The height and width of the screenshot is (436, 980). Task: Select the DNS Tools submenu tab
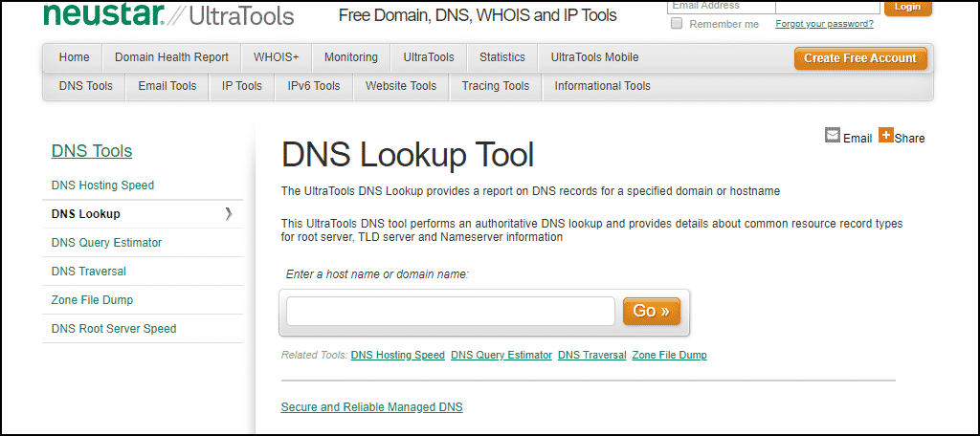point(85,86)
